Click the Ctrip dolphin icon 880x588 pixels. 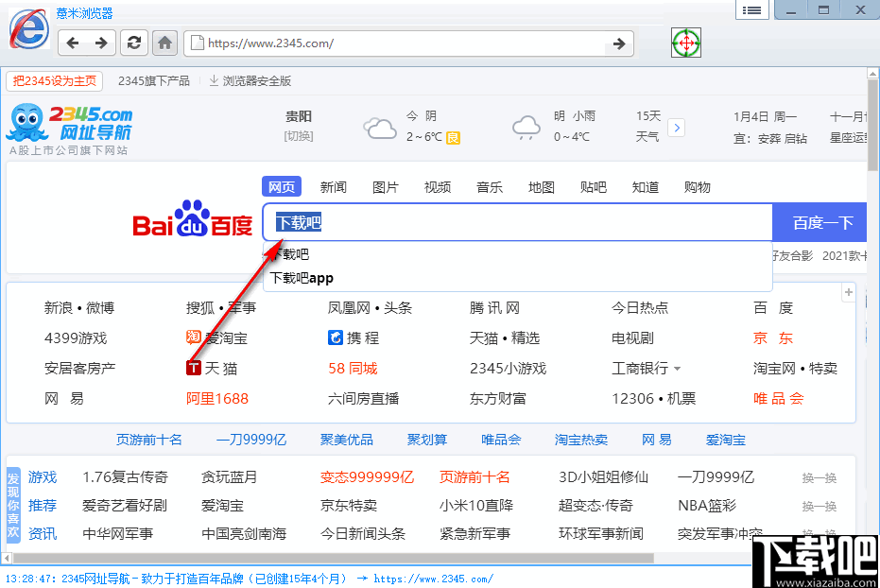[x=335, y=337]
